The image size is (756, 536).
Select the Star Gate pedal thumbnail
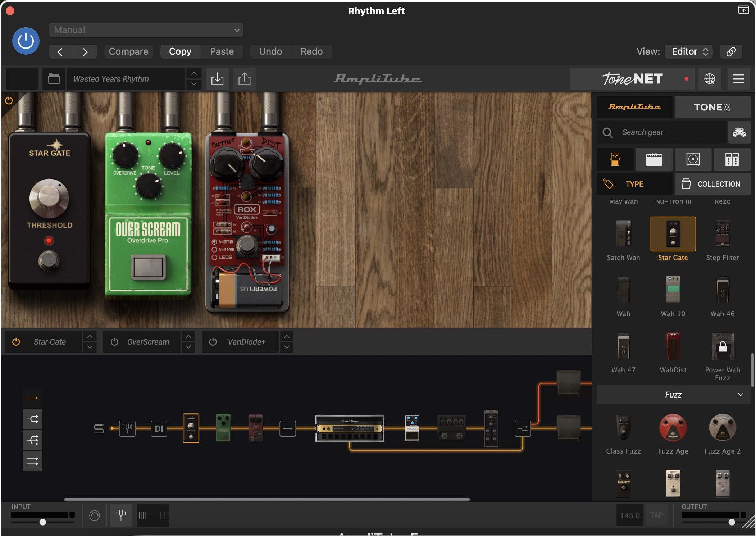(673, 234)
